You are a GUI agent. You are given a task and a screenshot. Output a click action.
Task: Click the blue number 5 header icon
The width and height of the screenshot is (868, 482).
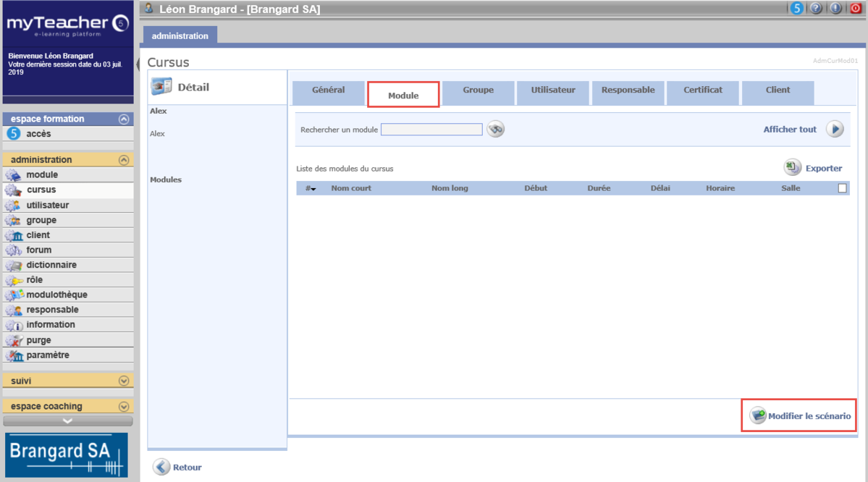(796, 9)
